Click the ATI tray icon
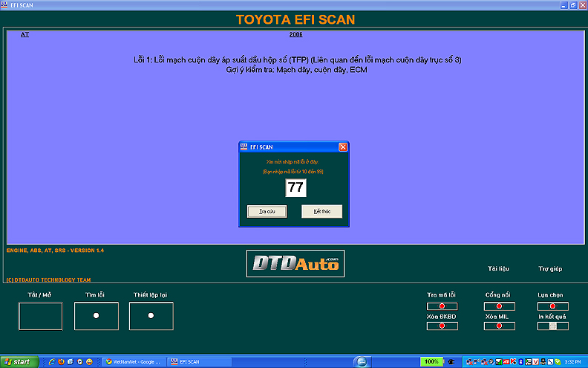588x368 pixels. [x=506, y=362]
